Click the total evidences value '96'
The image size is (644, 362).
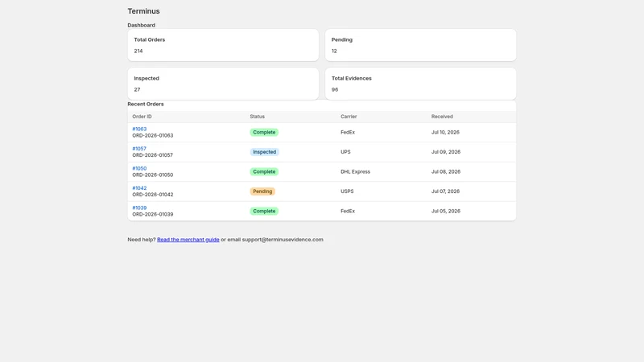[x=335, y=89]
